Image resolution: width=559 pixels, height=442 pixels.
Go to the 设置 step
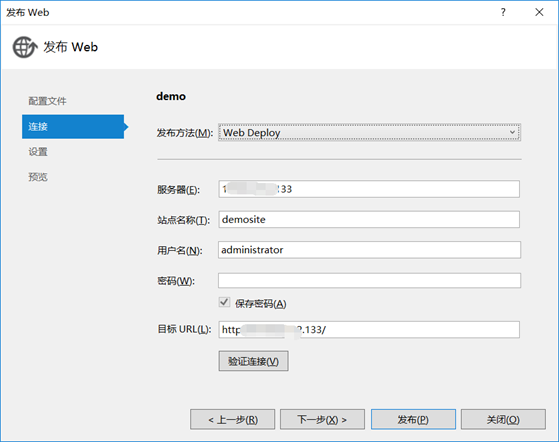pos(38,152)
